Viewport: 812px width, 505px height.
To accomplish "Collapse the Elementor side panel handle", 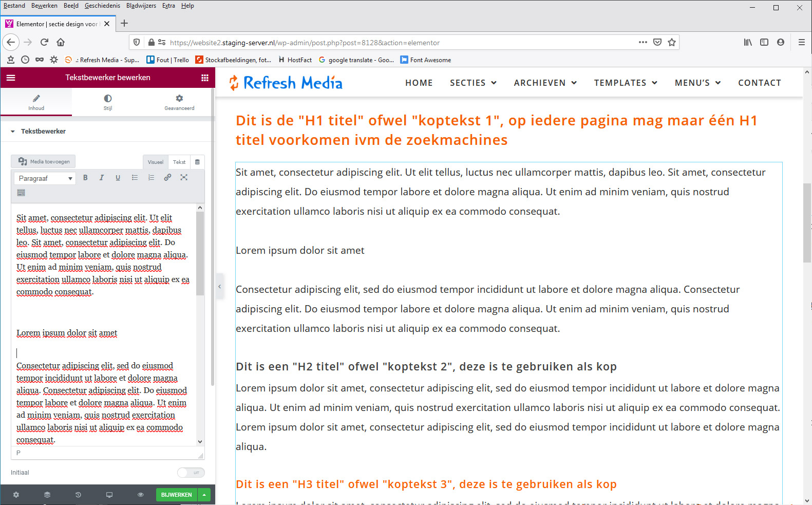I will 219,287.
